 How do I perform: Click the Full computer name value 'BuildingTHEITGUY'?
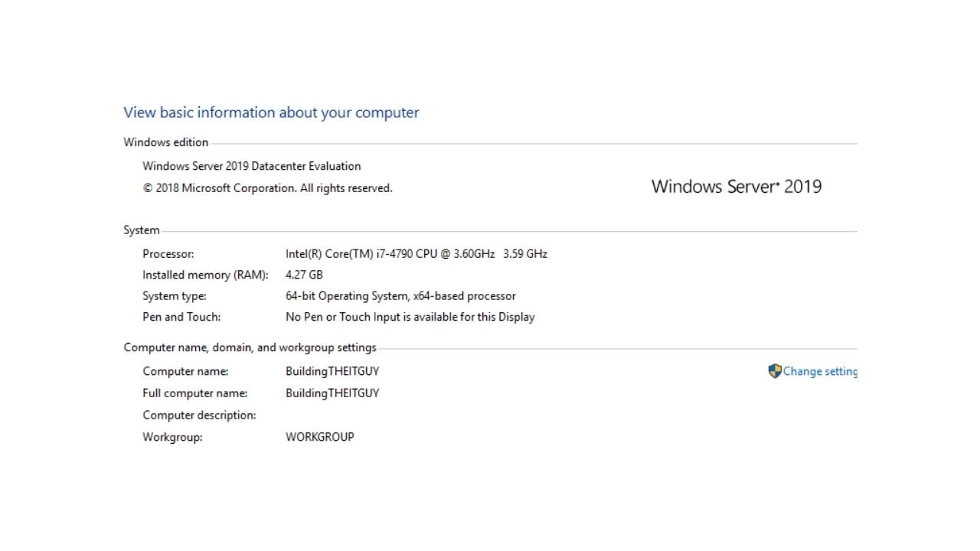coord(332,393)
